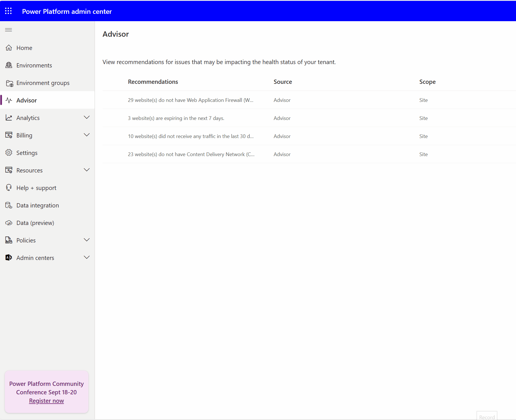Click the Data (preview) cloud icon
The height and width of the screenshot is (420, 516).
(x=9, y=223)
